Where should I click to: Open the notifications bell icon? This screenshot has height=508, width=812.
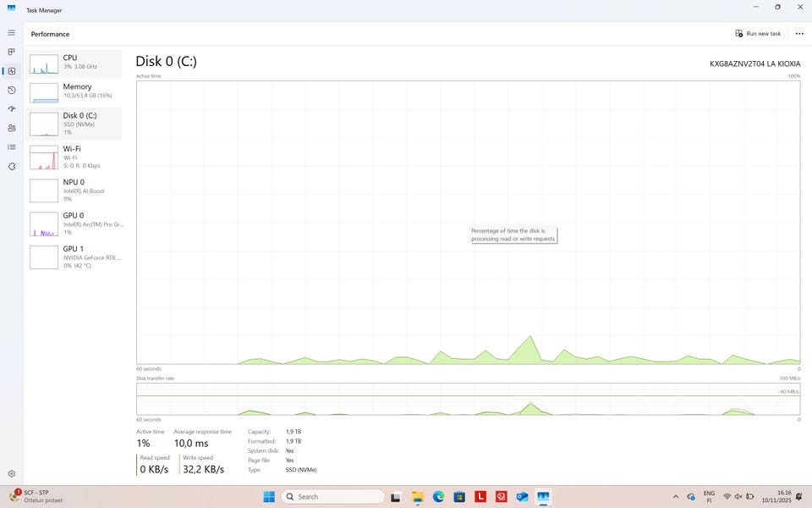click(x=799, y=497)
